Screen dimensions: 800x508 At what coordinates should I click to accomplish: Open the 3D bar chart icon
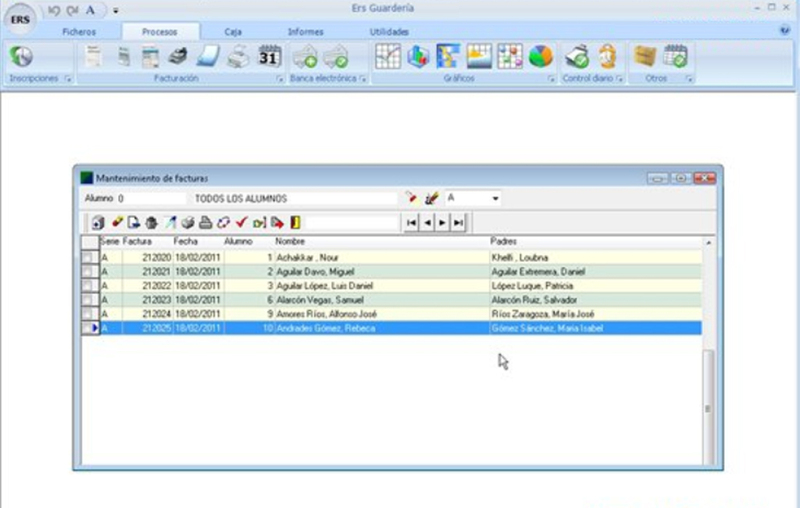(418, 56)
